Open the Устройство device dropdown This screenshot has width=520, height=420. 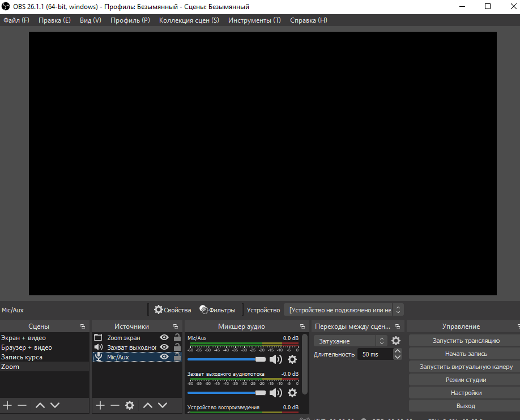click(x=344, y=310)
